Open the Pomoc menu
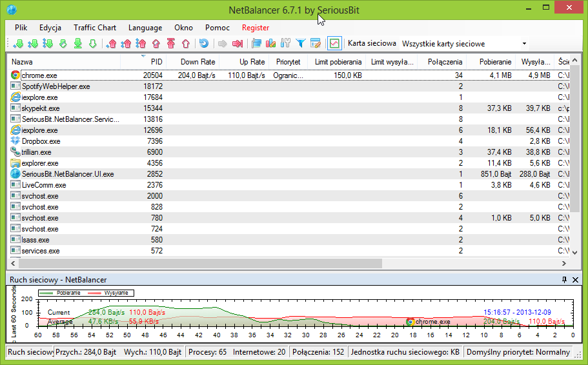Viewport: 588px width, 365px height. [x=217, y=28]
